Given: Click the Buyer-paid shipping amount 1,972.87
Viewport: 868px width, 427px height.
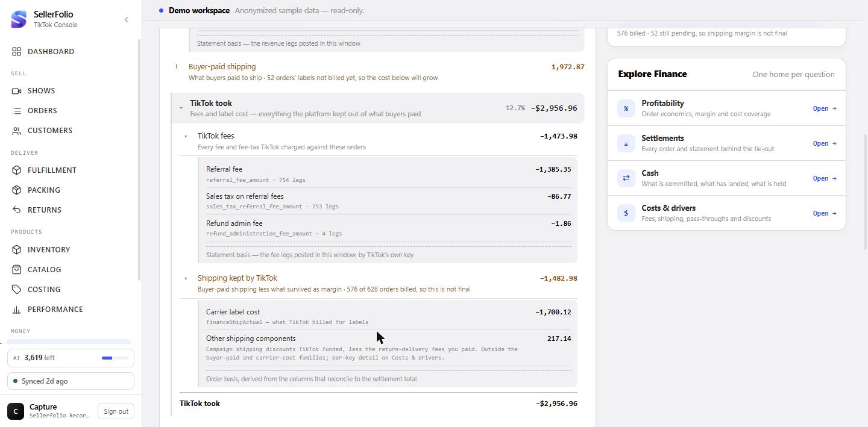Looking at the screenshot, I should [568, 67].
